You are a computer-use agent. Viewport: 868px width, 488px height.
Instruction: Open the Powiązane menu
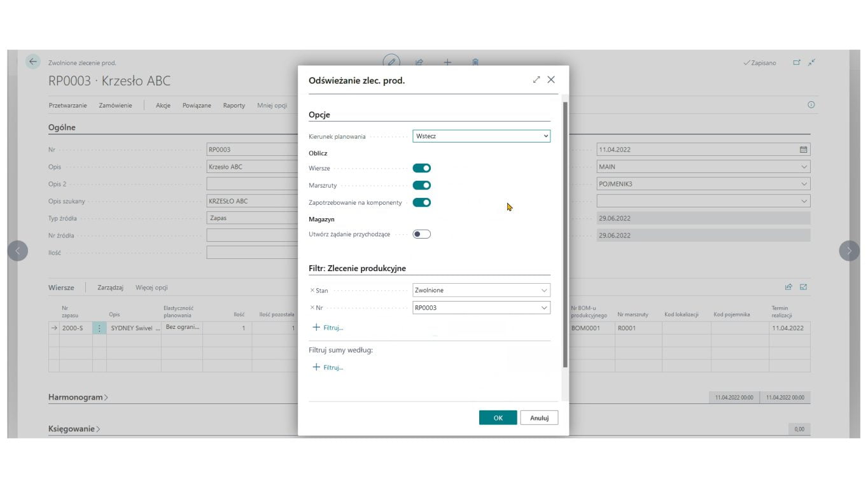[197, 106]
